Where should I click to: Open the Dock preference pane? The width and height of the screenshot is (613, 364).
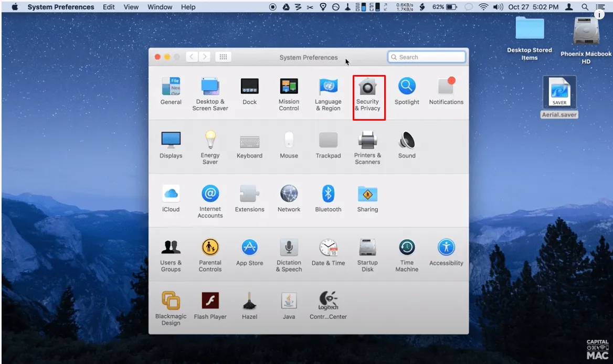pos(249,91)
